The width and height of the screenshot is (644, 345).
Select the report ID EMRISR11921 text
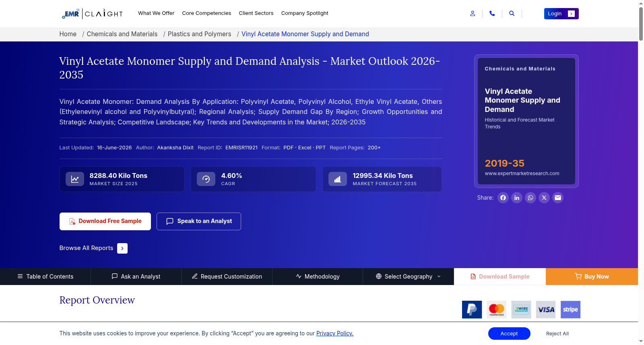[242, 148]
